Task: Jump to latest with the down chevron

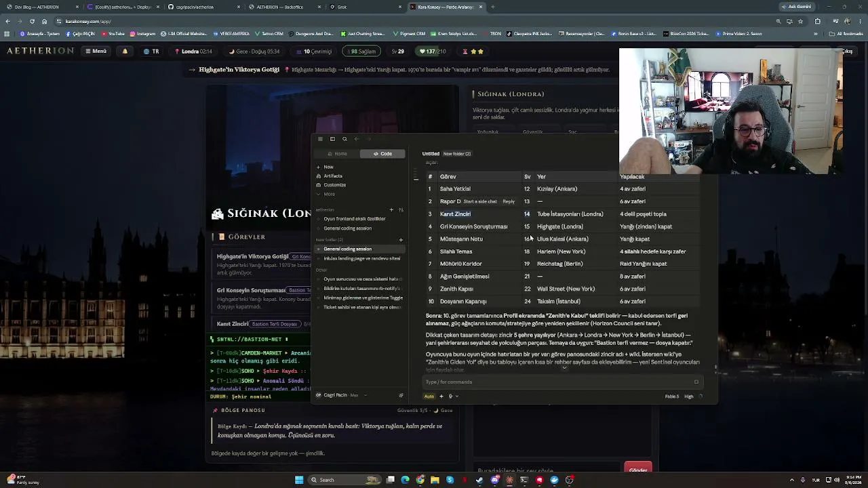Action: click(564, 367)
